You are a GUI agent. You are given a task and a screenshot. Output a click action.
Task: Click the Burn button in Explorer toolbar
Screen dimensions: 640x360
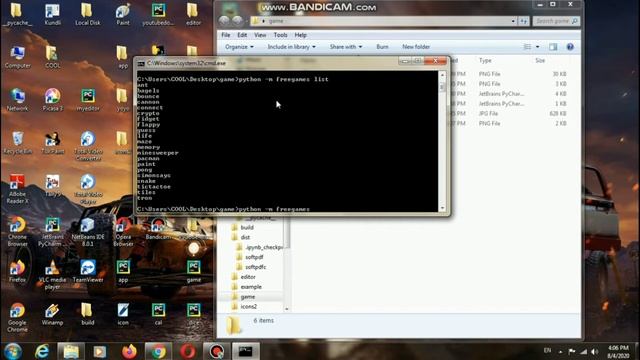tap(382, 47)
